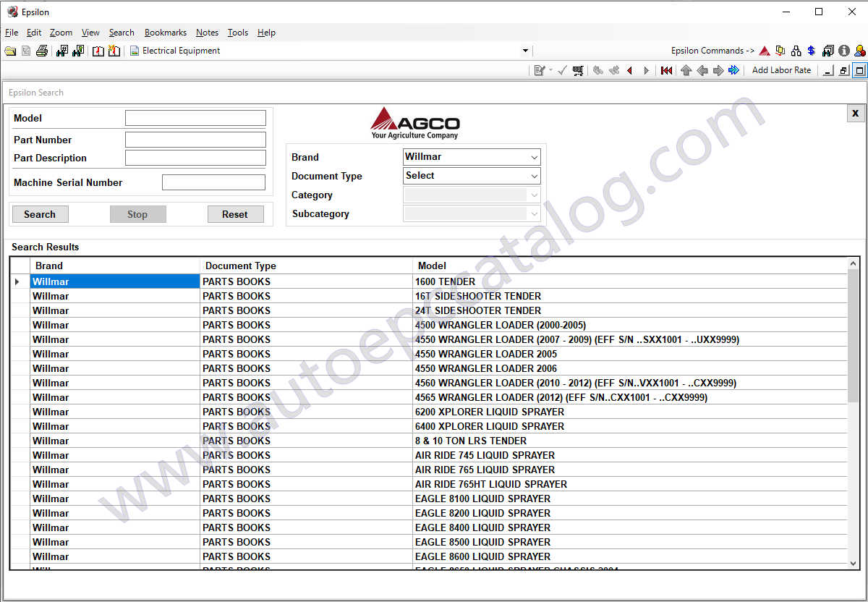Click the open folder toolbar icon
The height and width of the screenshot is (602, 868).
coord(10,51)
